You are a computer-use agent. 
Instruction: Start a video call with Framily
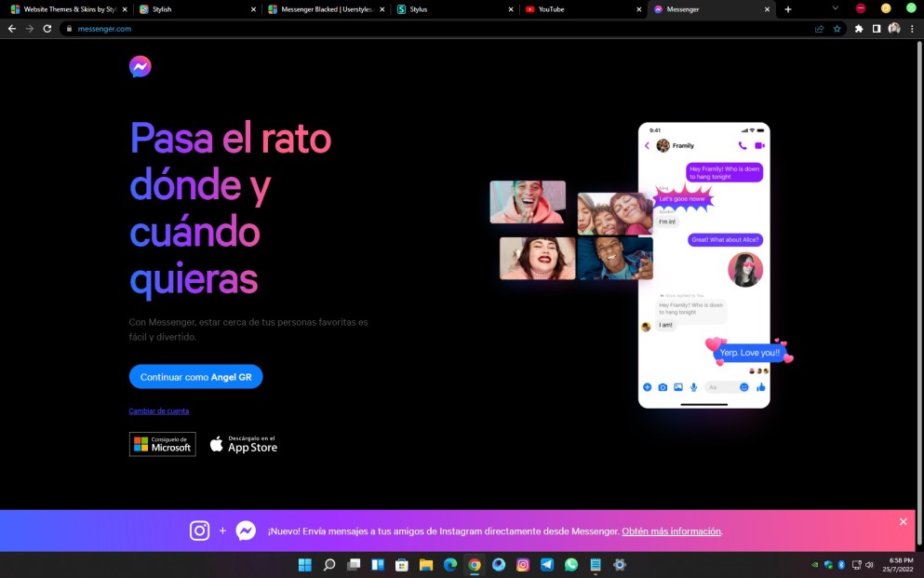(x=760, y=145)
